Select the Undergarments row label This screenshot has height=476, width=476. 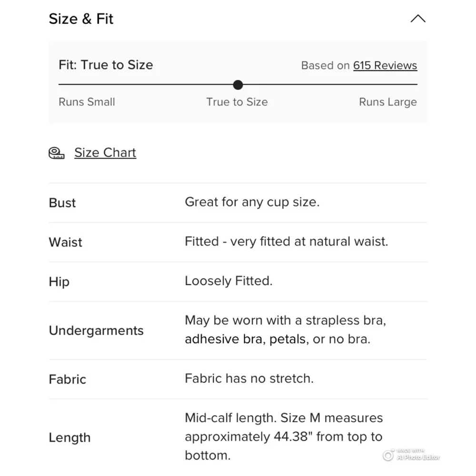(x=96, y=331)
